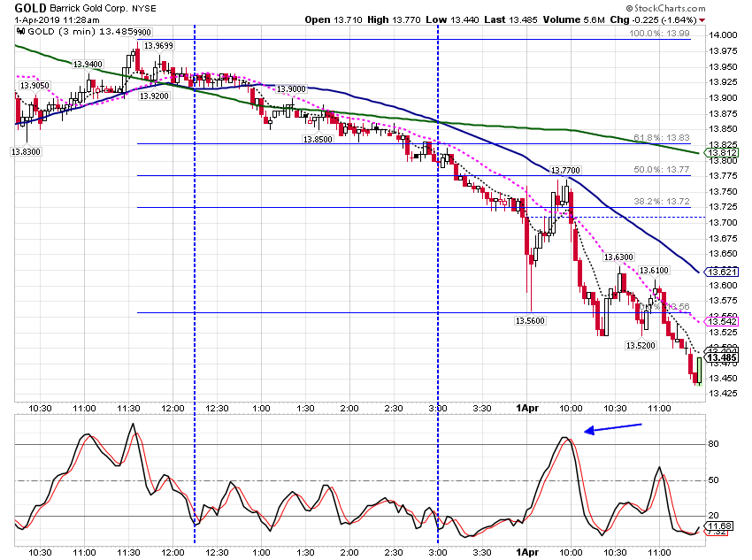Click the 50.0%: 13.77 Fibonacci label
The width and height of the screenshot is (752, 560).
(x=662, y=170)
